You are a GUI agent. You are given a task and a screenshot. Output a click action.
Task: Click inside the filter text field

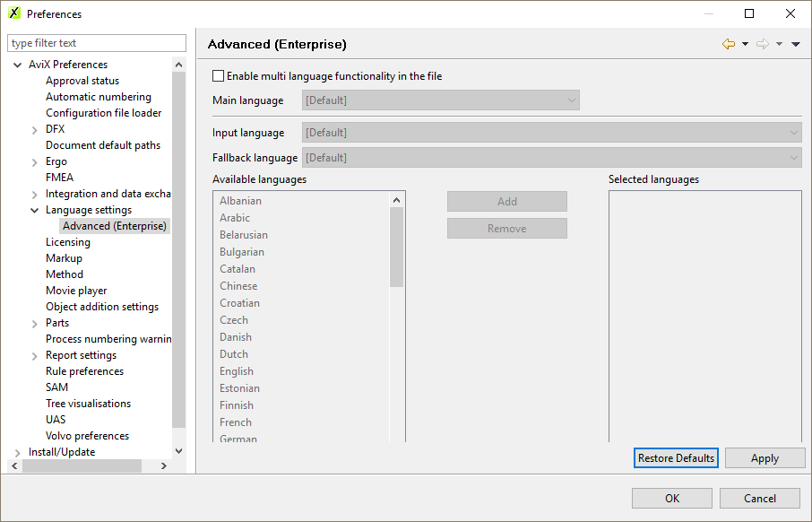tap(97, 43)
